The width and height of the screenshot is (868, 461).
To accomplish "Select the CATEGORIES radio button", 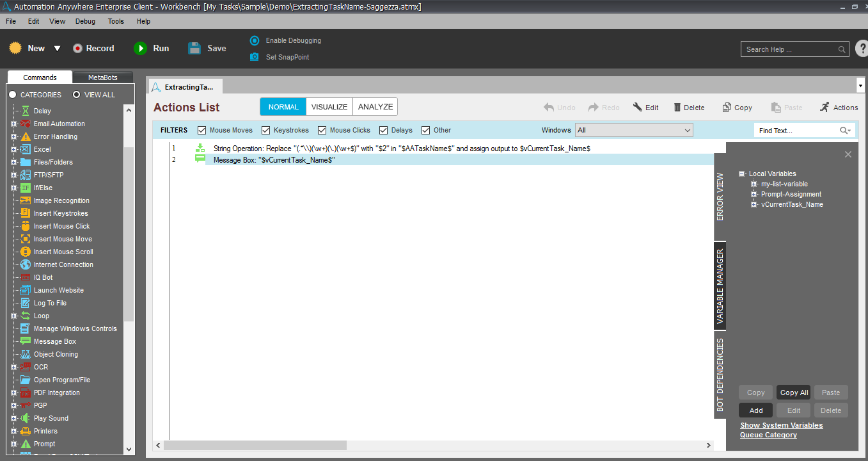I will [13, 95].
